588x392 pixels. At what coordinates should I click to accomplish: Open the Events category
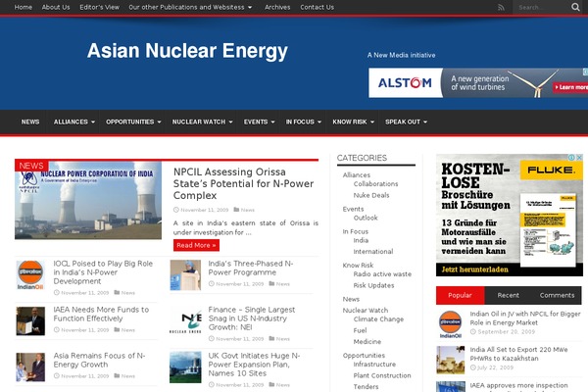pos(353,209)
